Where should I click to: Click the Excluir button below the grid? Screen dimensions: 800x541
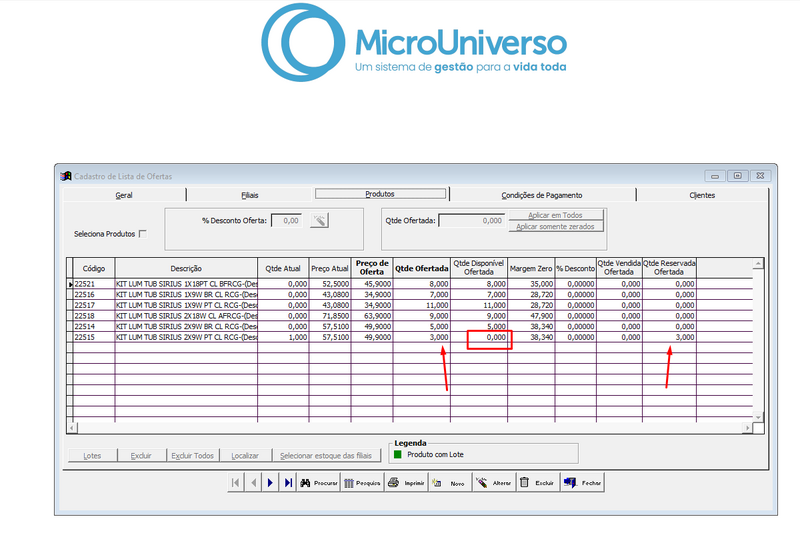pos(141,456)
